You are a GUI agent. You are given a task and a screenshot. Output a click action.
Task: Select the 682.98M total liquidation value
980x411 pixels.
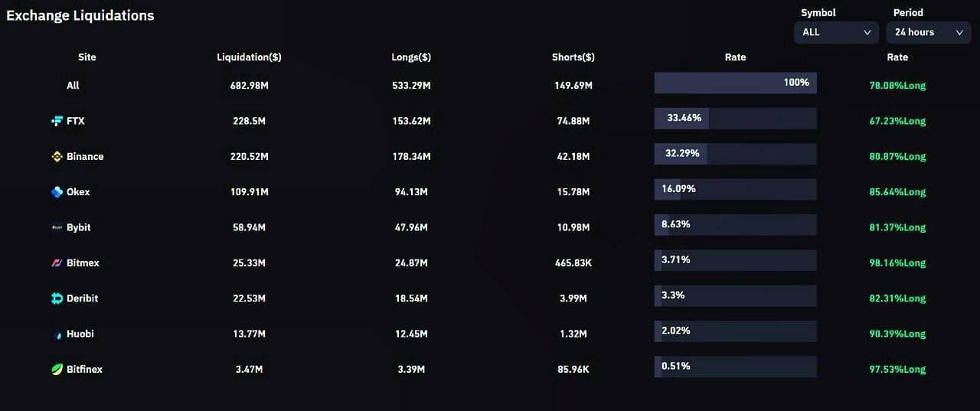250,86
